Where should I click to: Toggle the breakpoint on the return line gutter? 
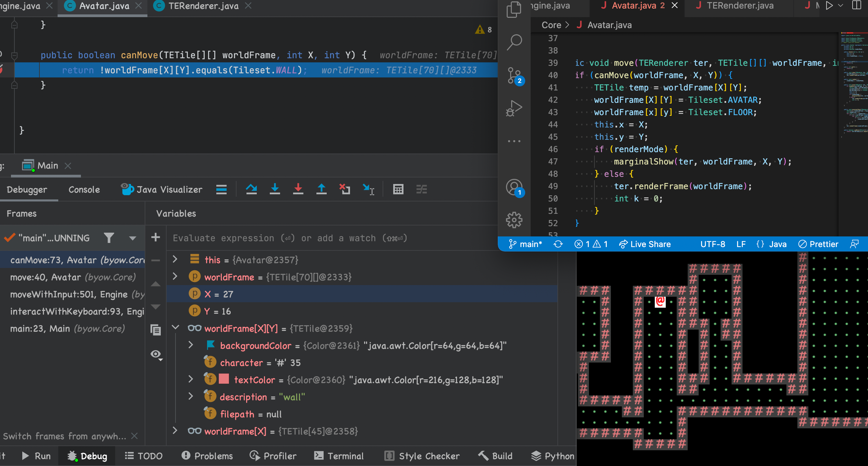point(1,70)
